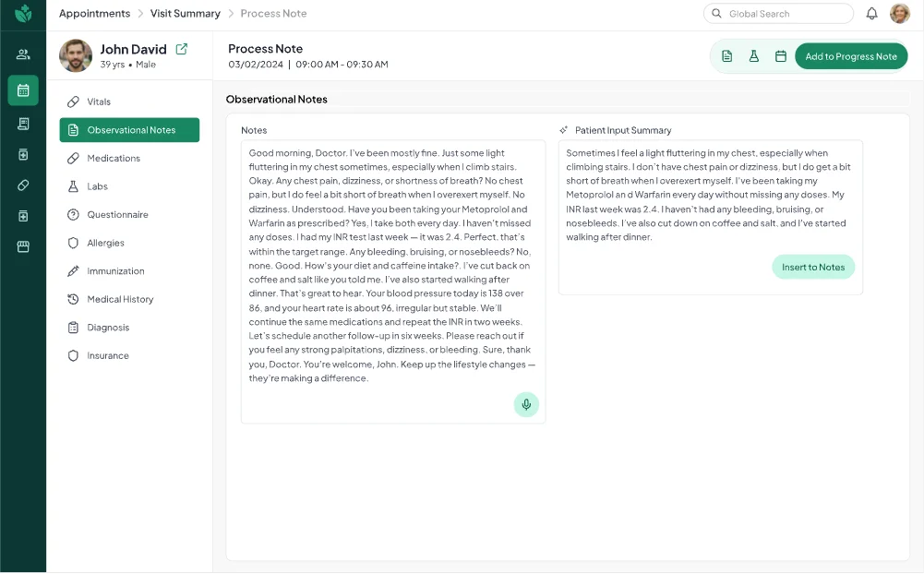
Task: Click the search magnifier icon
Action: click(x=716, y=13)
